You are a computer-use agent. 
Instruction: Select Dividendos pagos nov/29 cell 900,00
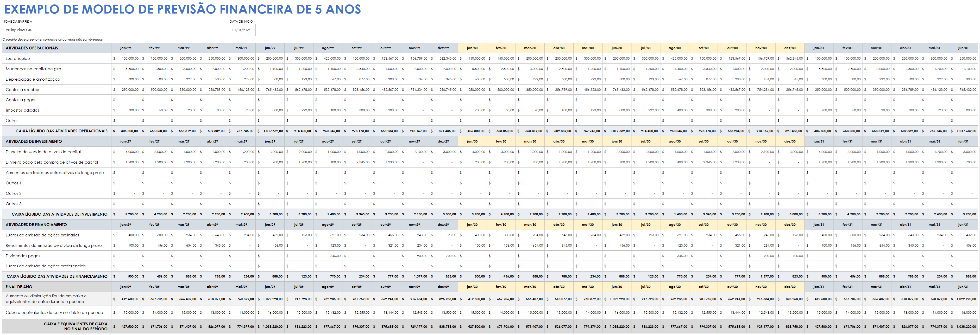pos(414,256)
